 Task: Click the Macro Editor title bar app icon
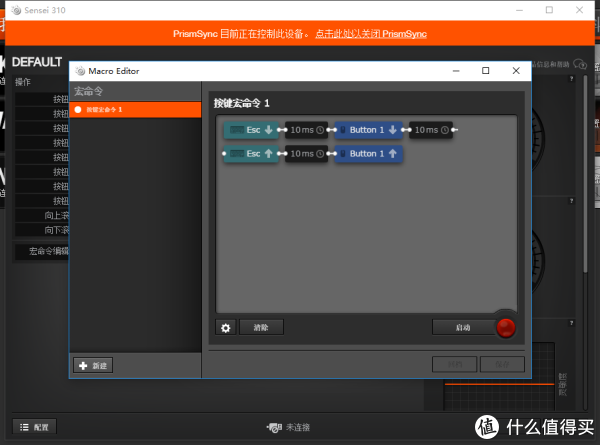[80, 71]
